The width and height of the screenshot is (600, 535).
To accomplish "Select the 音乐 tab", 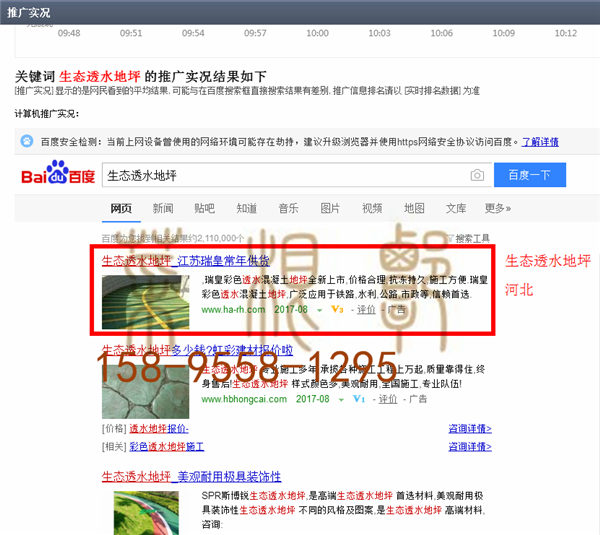I will click(288, 208).
